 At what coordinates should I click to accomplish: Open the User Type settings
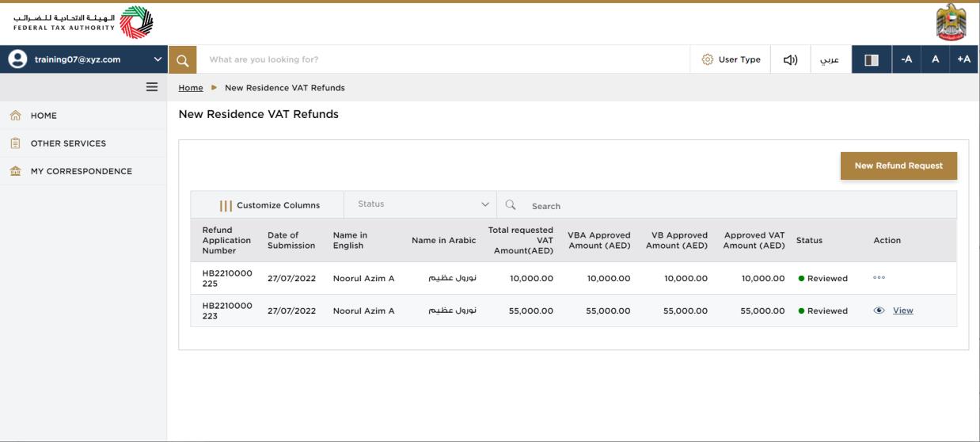731,59
